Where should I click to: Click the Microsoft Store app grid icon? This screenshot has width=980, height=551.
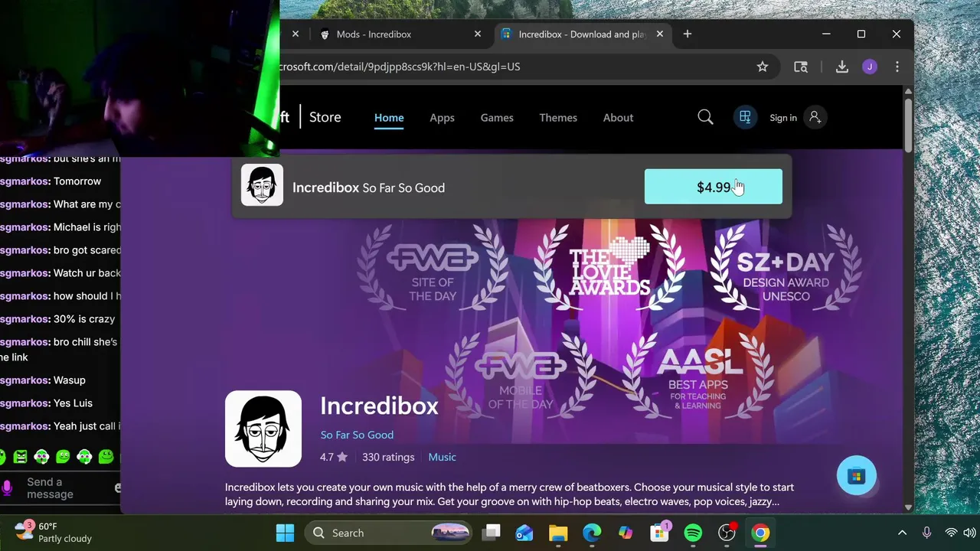coord(745,117)
